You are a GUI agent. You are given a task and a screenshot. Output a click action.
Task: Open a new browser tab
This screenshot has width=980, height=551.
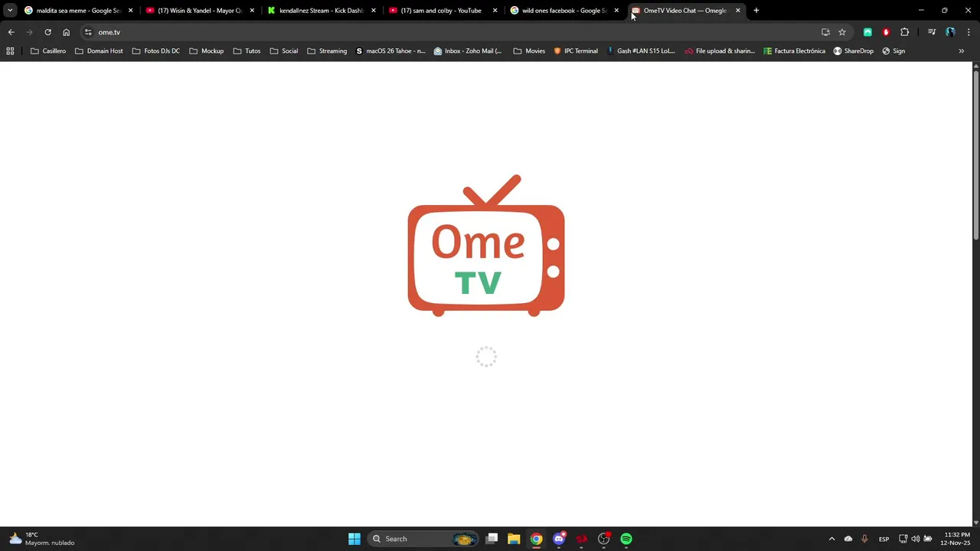[756, 11]
